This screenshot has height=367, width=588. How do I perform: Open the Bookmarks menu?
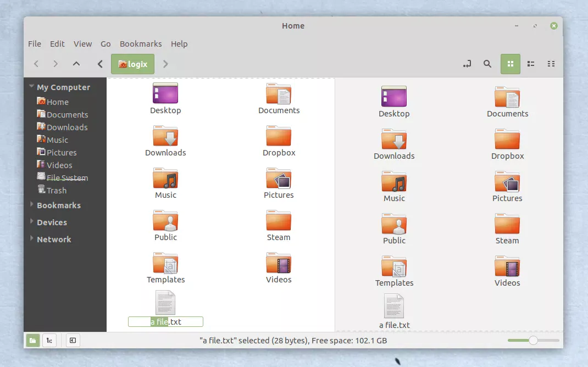tap(141, 44)
